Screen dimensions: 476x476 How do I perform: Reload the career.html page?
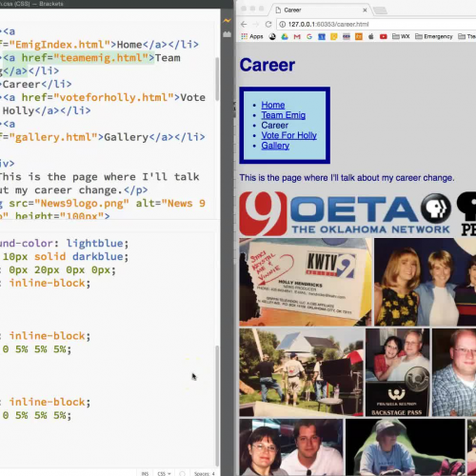tap(268, 25)
